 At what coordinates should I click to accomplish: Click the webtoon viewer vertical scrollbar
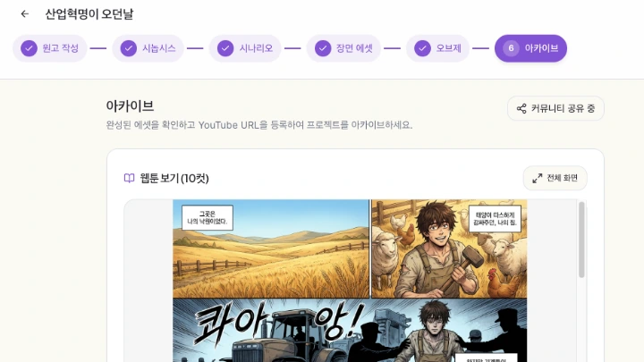pyautogui.click(x=581, y=240)
